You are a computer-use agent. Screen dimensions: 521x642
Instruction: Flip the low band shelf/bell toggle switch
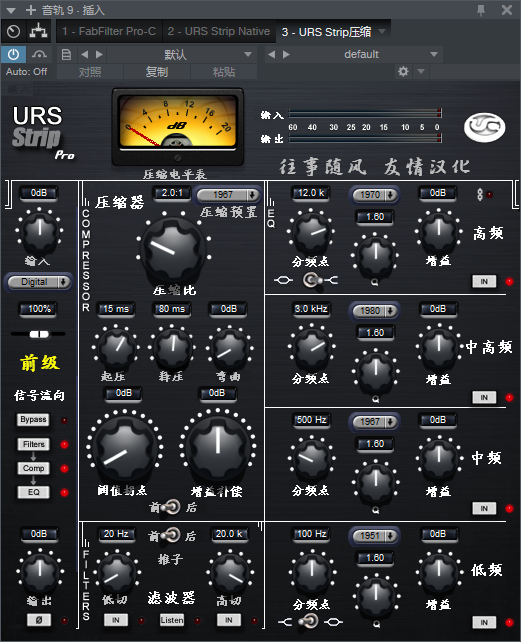tap(309, 622)
